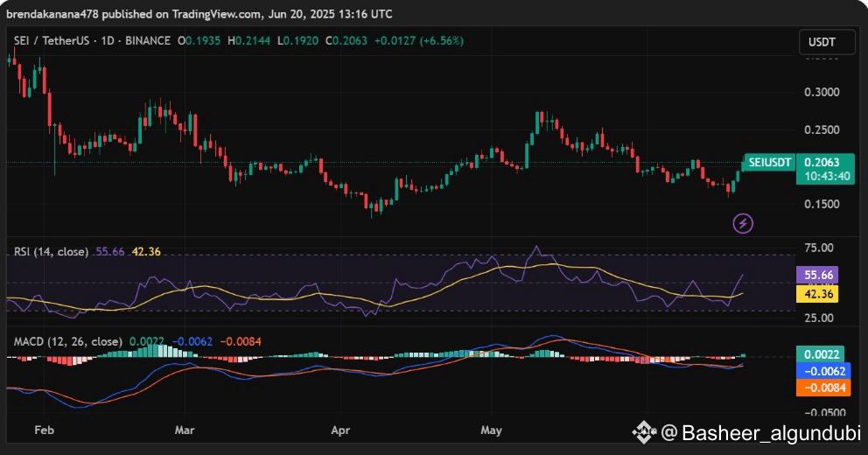Click the May marker on time axis

492,430
